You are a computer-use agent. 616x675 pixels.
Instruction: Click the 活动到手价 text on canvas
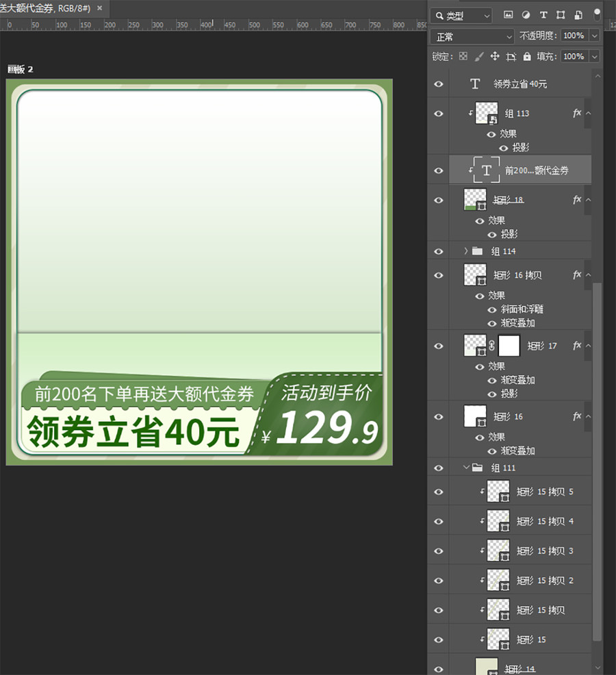tap(326, 392)
